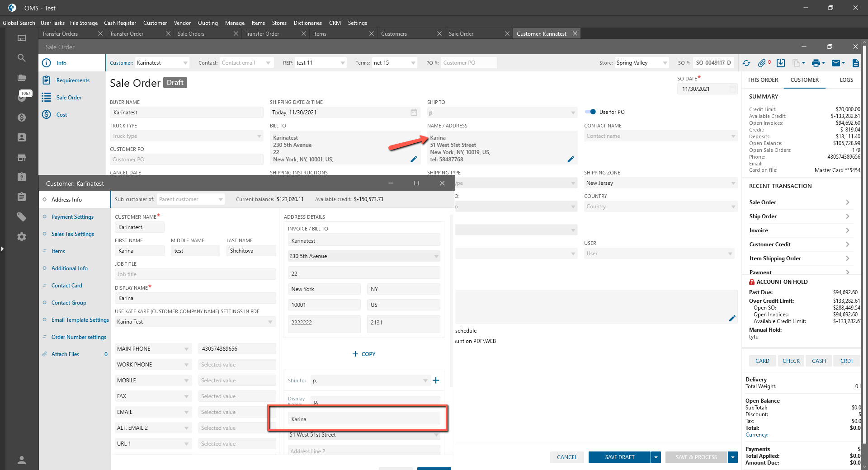This screenshot has width=868, height=470.
Task: Click the Job title input field
Action: coord(195,274)
